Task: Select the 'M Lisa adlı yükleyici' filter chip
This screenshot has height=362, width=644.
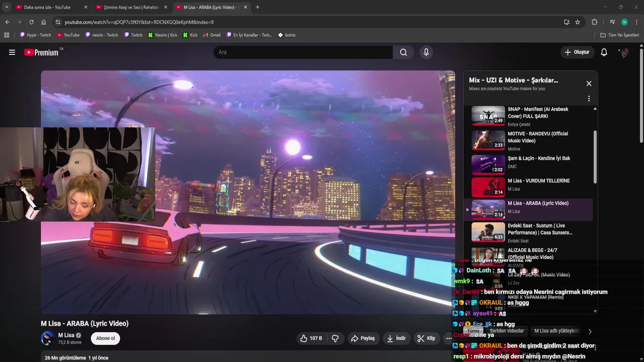Action: coord(556,331)
